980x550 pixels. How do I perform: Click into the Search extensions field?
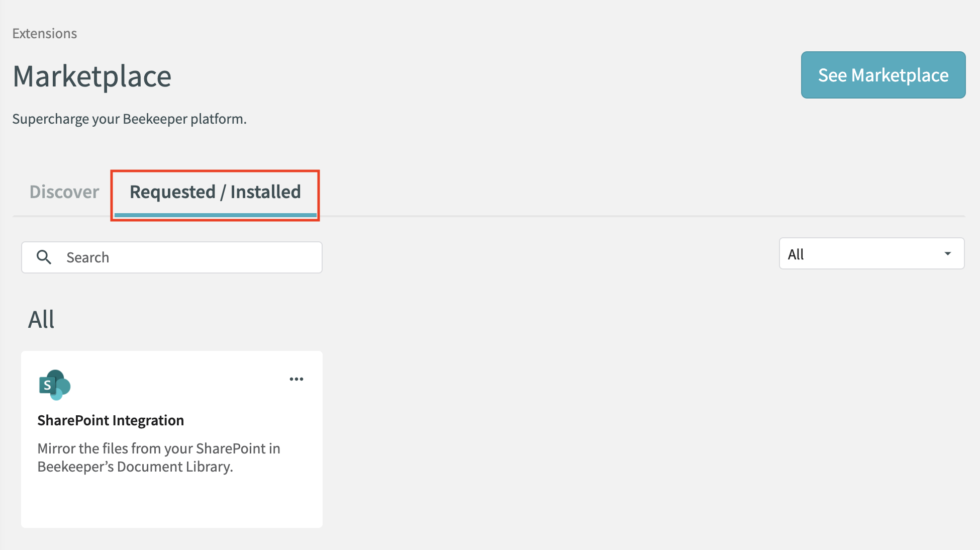pyautogui.click(x=201, y=257)
